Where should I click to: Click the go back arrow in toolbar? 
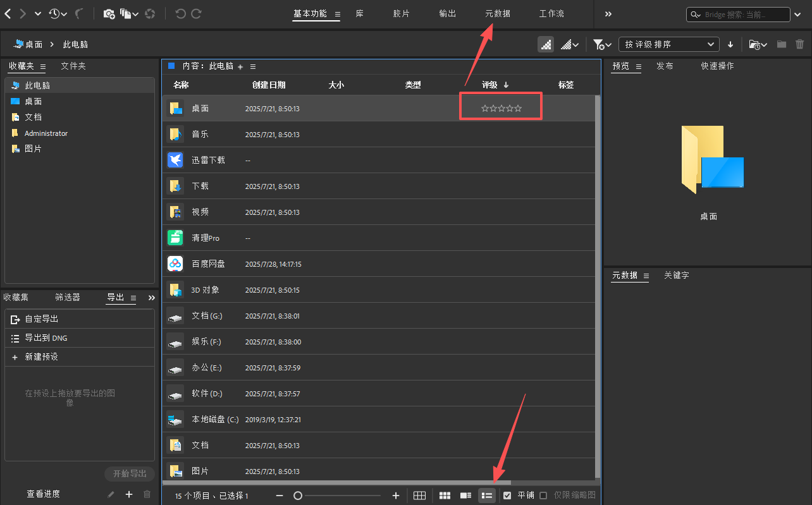coord(8,13)
